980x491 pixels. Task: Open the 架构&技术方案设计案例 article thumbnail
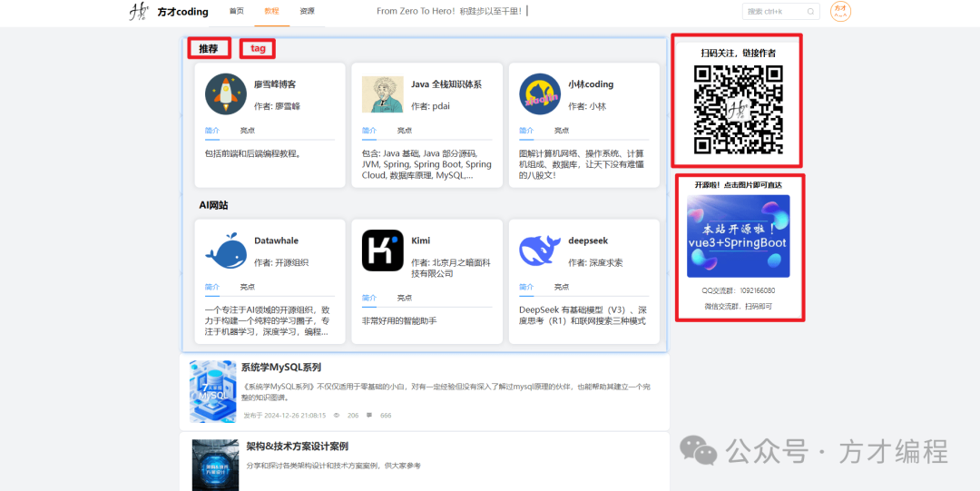coord(215,465)
